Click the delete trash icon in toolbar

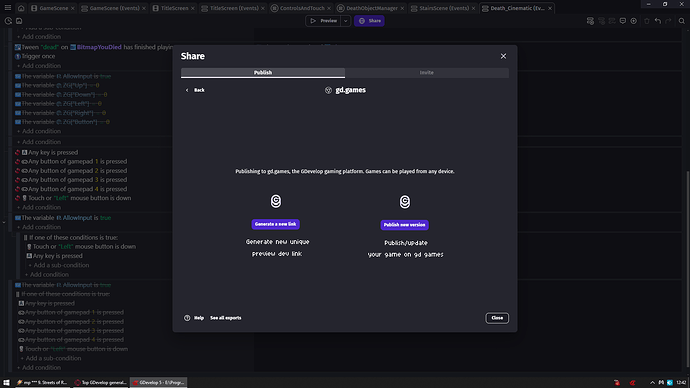coord(647,21)
